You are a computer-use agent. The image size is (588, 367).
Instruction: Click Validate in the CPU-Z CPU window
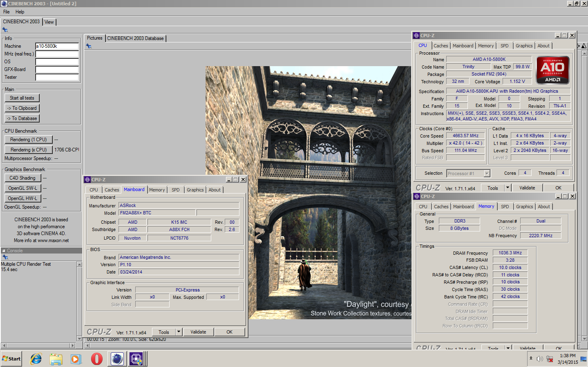(x=527, y=188)
